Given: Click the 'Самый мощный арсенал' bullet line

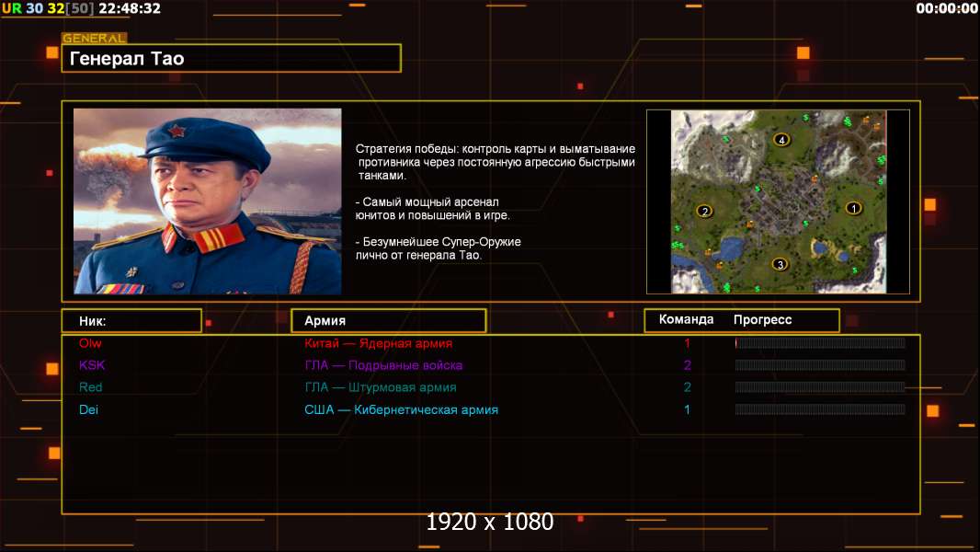Looking at the screenshot, I should [x=432, y=209].
